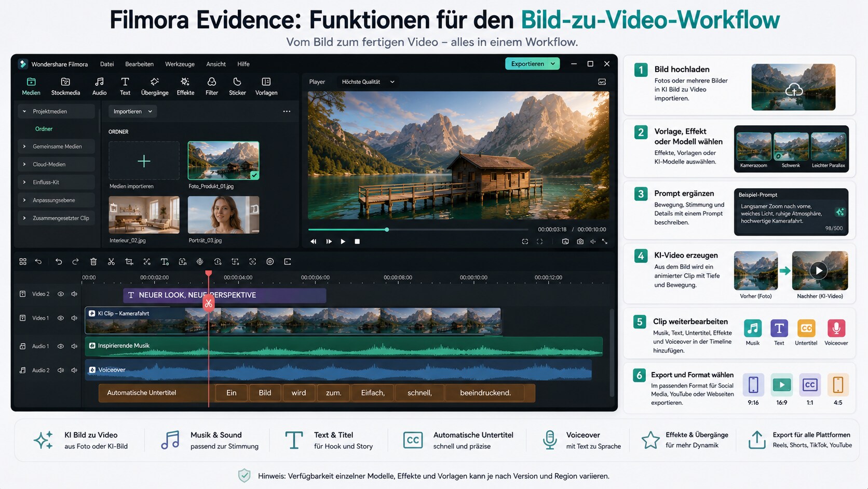Click the red playhead scissors marker

click(x=209, y=303)
